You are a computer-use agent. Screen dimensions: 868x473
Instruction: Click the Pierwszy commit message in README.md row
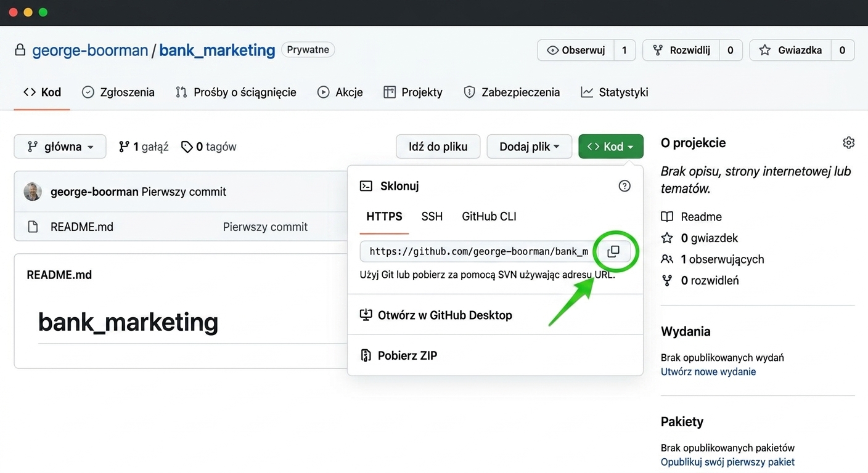pos(265,227)
